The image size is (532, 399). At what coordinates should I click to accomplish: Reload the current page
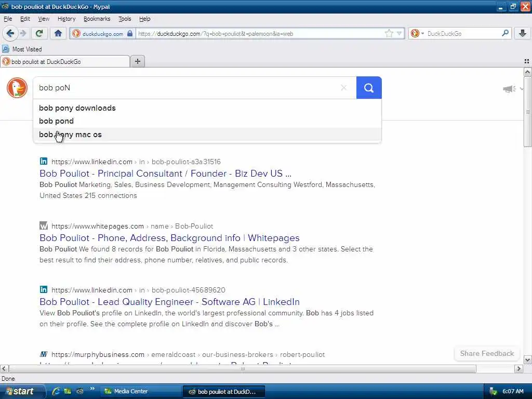[x=39, y=33]
